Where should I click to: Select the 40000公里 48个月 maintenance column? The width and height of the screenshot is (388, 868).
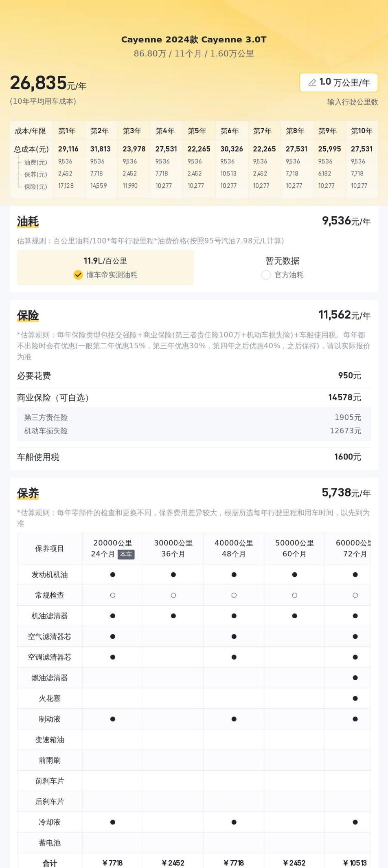[x=234, y=548]
